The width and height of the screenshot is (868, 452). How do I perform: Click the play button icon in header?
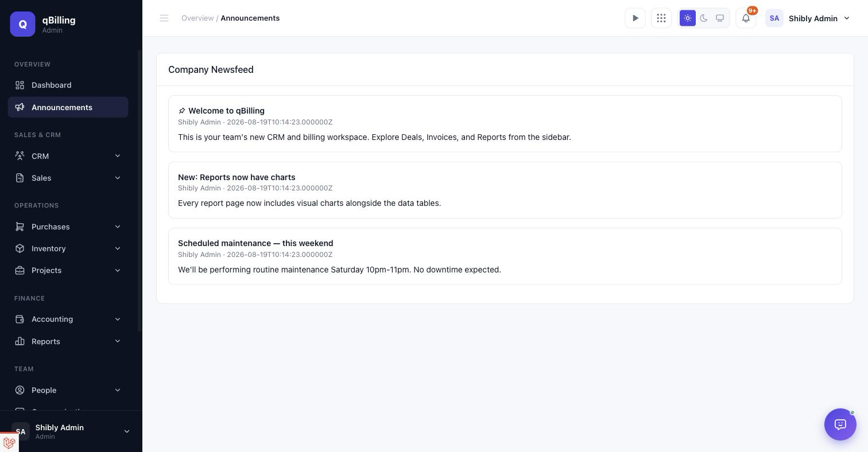(635, 18)
